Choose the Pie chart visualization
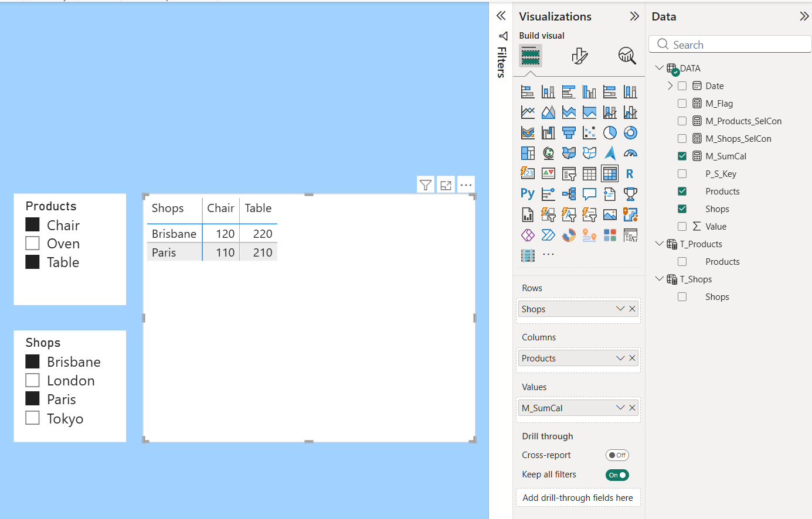This screenshot has width=812, height=519. [x=610, y=132]
